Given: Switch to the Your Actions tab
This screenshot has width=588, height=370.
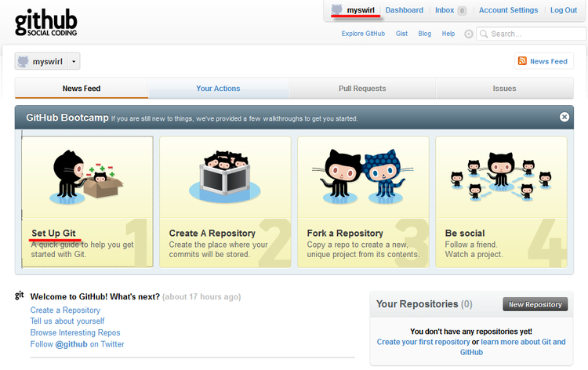Looking at the screenshot, I should pos(218,89).
